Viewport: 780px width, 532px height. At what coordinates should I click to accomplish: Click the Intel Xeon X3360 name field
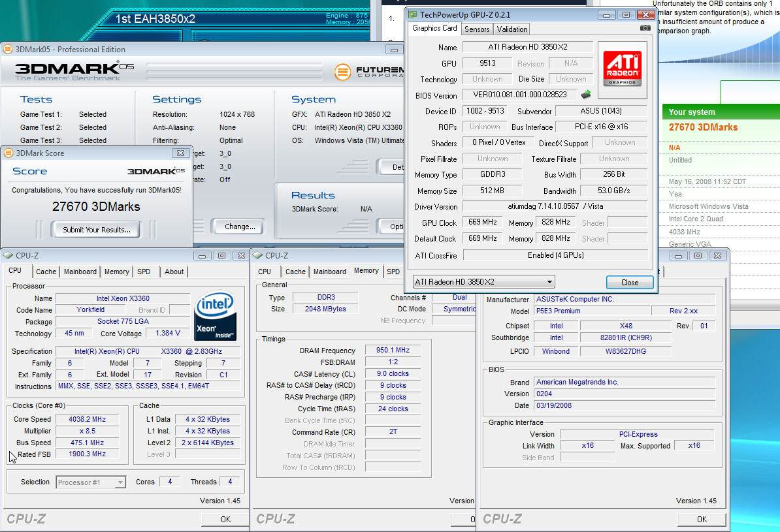pos(123,298)
